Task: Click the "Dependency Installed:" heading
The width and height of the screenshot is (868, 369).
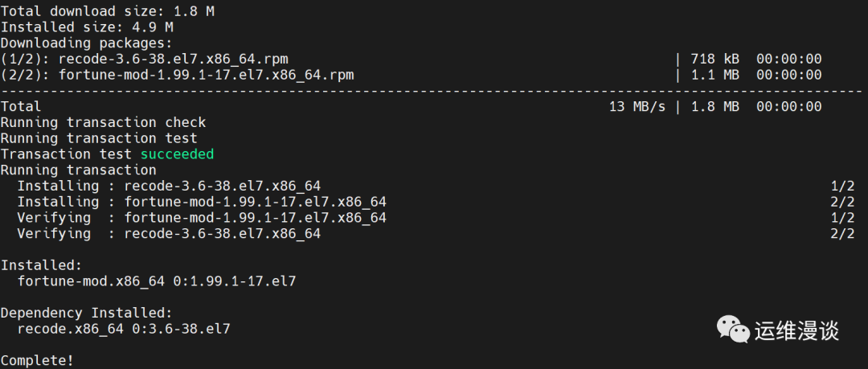Action: point(87,313)
